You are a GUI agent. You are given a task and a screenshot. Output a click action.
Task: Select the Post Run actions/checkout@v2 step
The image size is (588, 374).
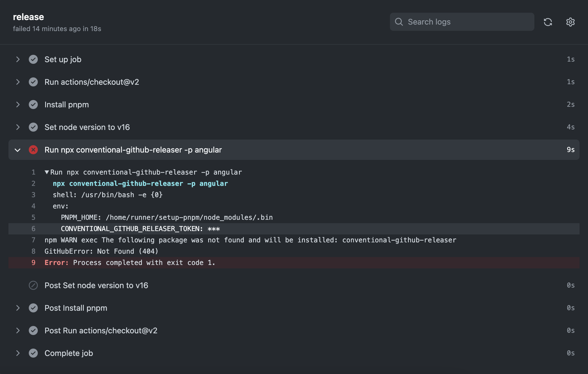[101, 330]
